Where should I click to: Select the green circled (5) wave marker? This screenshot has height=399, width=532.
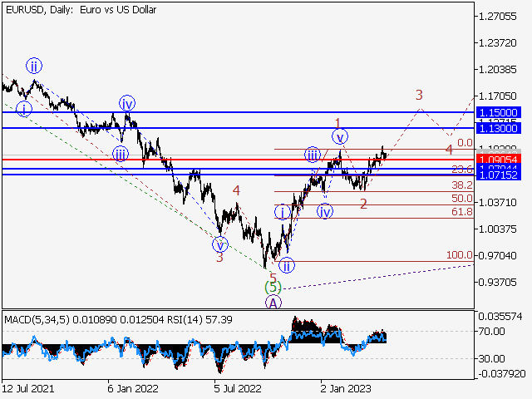click(x=273, y=287)
